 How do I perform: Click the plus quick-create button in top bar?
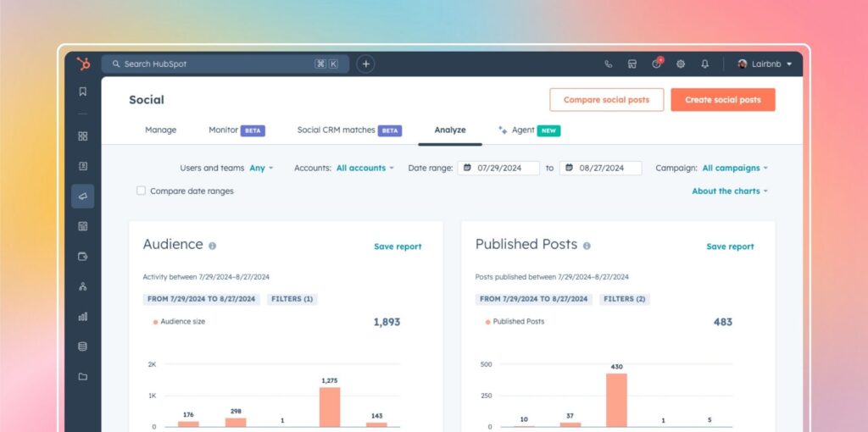(x=365, y=64)
